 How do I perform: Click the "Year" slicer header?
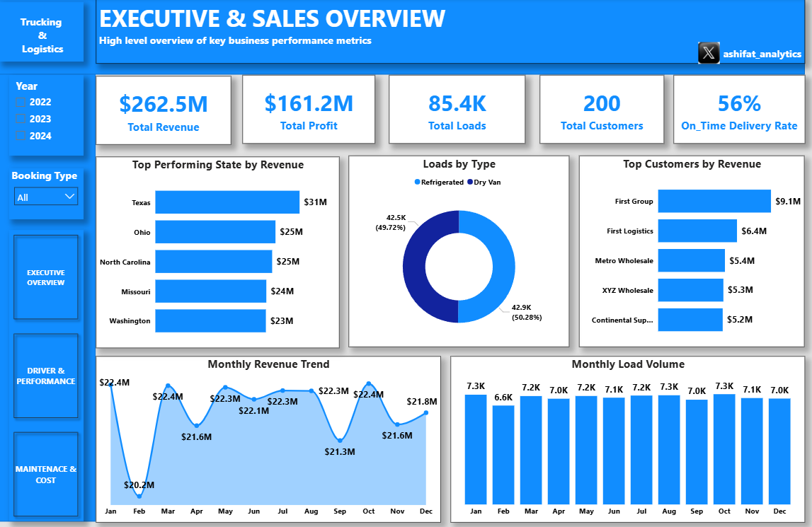click(26, 86)
